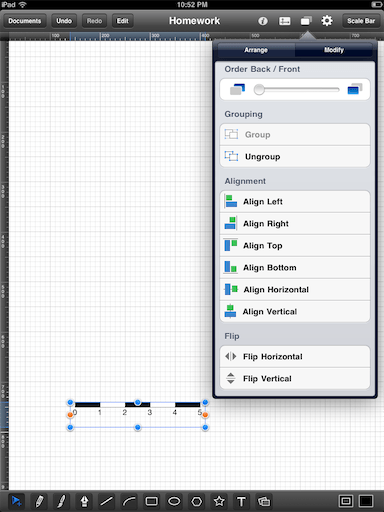Open the black fill color box
Viewport: 384px width, 512px height.
[366, 501]
